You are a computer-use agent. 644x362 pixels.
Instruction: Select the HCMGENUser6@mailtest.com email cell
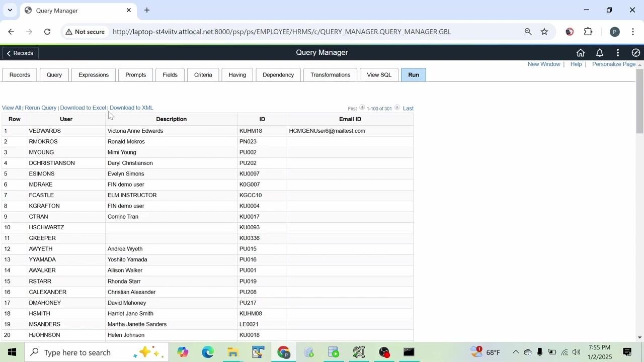pyautogui.click(x=350, y=131)
